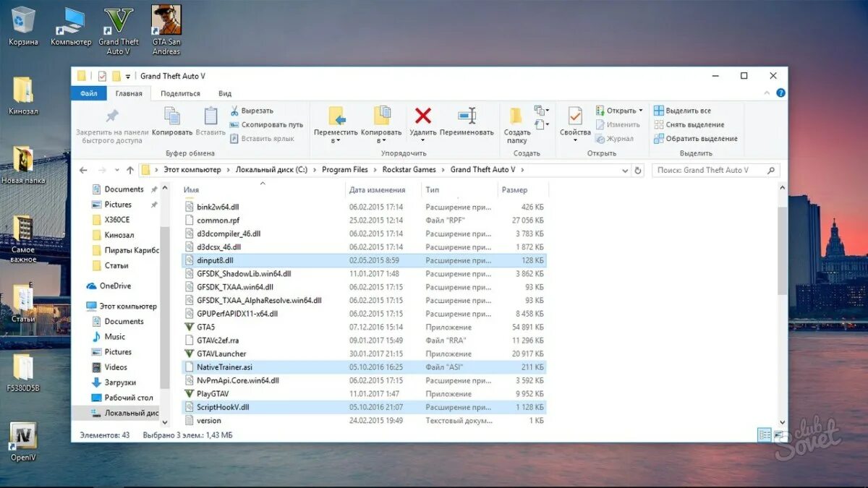Switch to the Главная ribbon tab
Image resolution: width=868 pixels, height=488 pixels.
(x=129, y=93)
